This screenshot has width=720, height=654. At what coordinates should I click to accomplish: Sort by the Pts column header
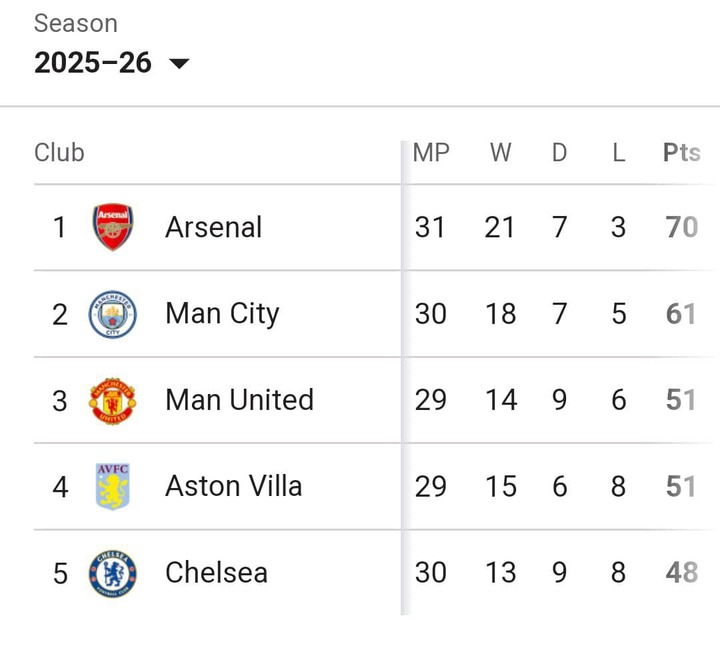682,153
